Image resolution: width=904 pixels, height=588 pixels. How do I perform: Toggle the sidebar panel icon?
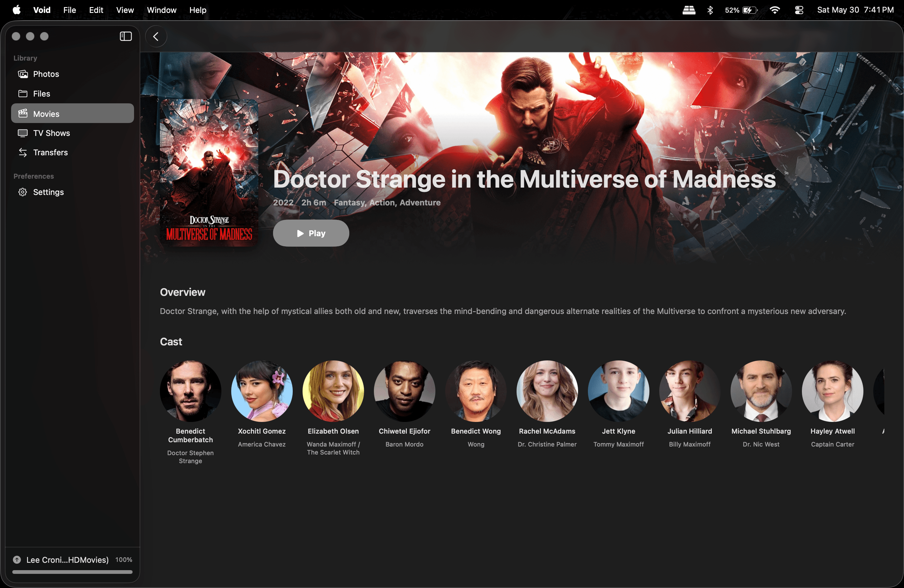point(126,37)
